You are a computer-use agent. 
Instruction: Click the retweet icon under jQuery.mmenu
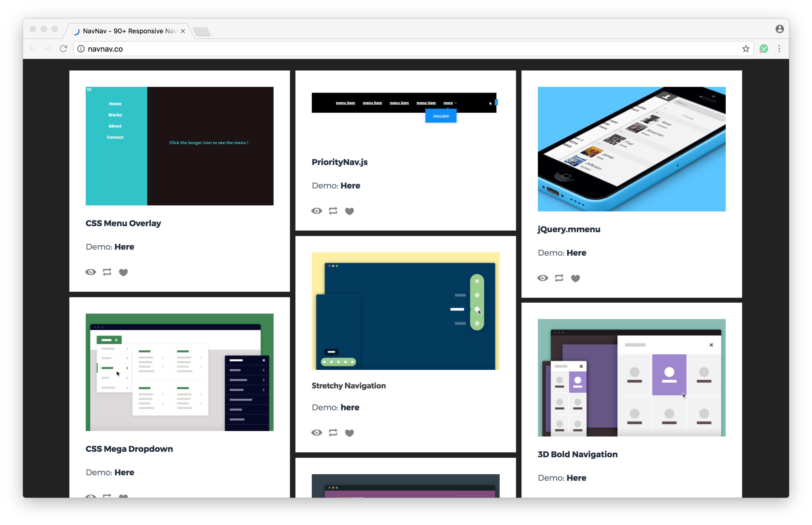click(559, 278)
